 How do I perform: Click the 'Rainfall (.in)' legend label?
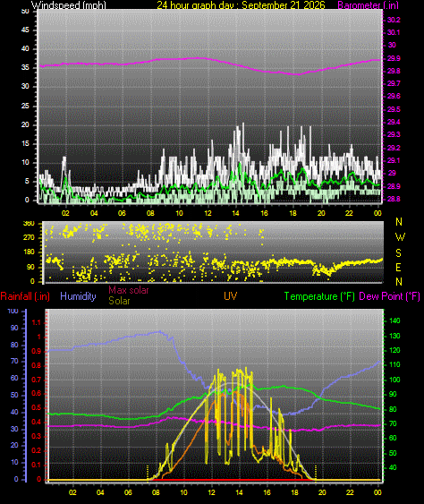point(25,296)
